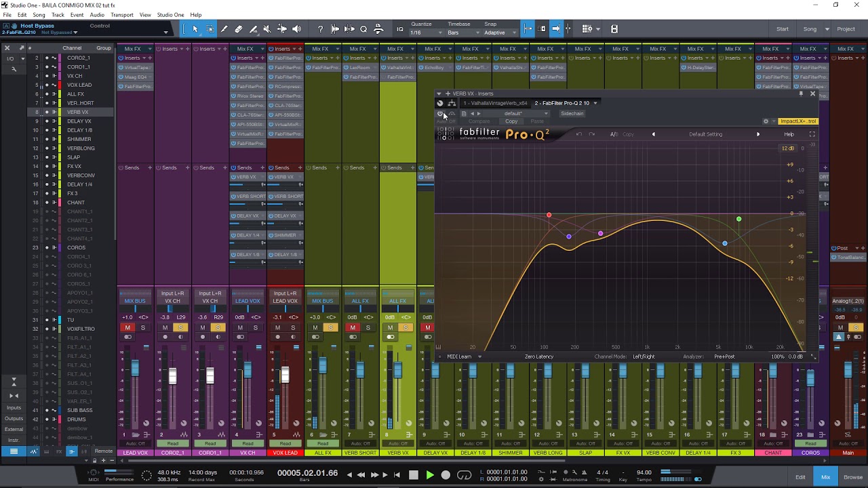Select the Mute tool in toolbar

click(267, 29)
